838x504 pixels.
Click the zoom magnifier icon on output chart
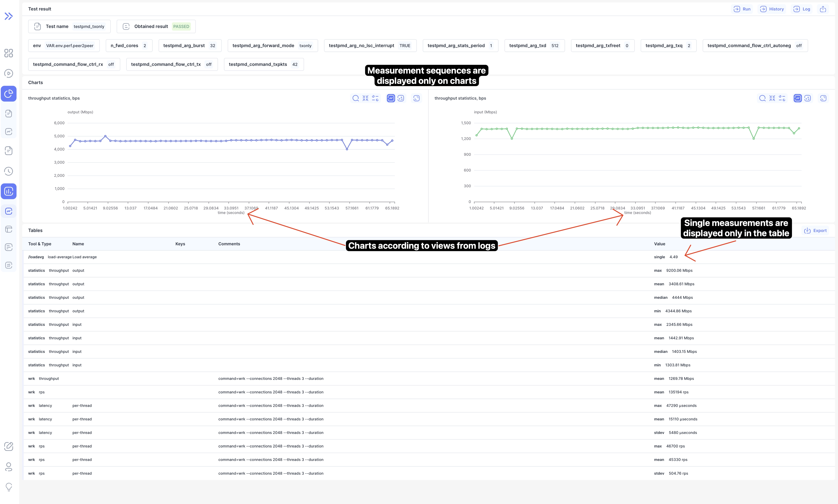pos(356,98)
